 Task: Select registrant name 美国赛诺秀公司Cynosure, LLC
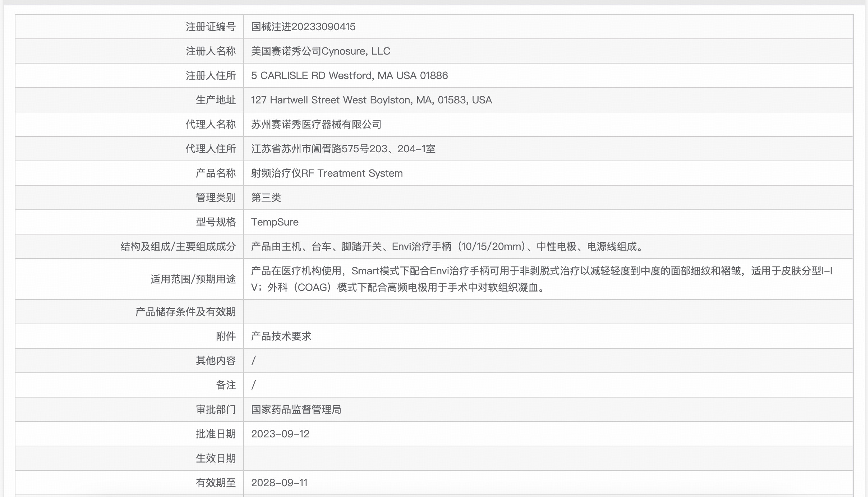pos(320,51)
